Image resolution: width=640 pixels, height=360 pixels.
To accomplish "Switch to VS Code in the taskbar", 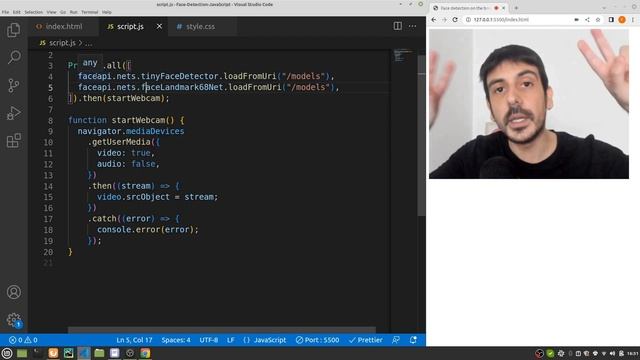I will tap(84, 353).
